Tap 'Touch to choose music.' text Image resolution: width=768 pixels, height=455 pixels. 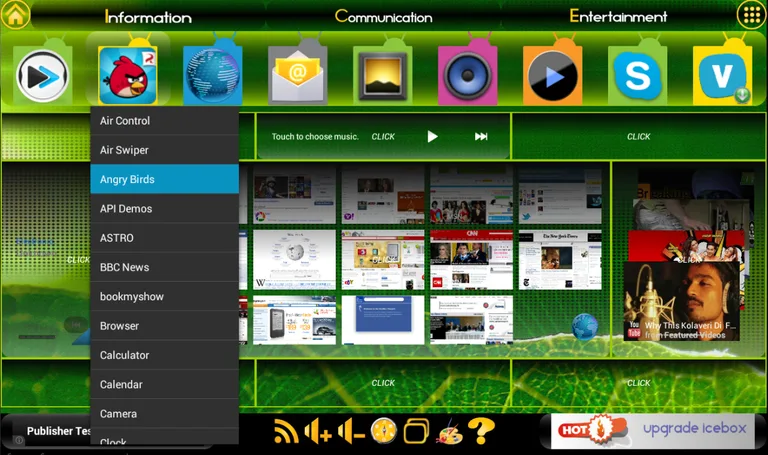pyautogui.click(x=315, y=137)
